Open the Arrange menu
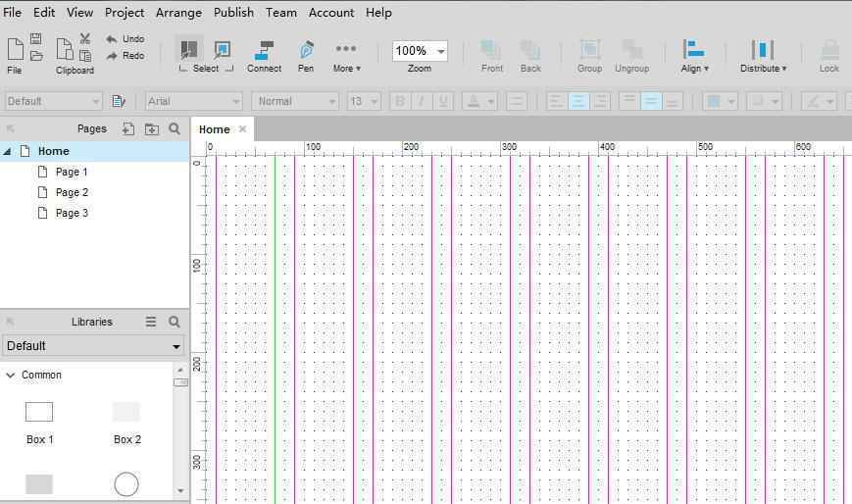 click(178, 13)
